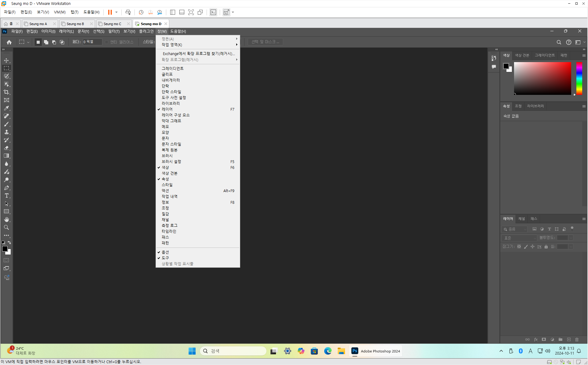Select the Gradient tool
This screenshot has height=365, width=588.
(6, 156)
